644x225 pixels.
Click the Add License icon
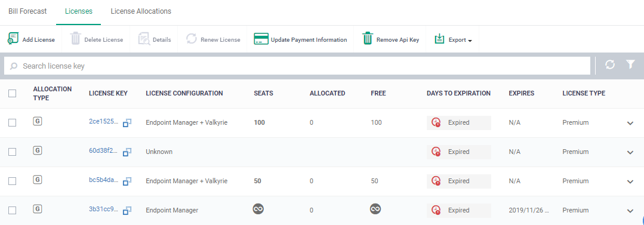click(x=13, y=39)
